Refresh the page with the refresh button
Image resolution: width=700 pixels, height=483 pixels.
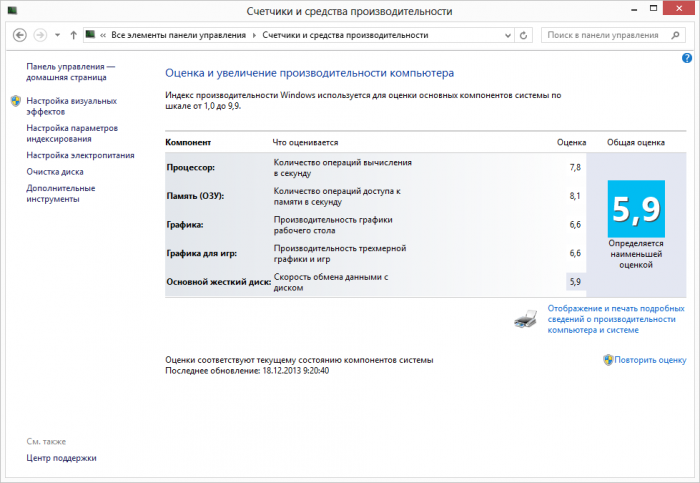[523, 35]
